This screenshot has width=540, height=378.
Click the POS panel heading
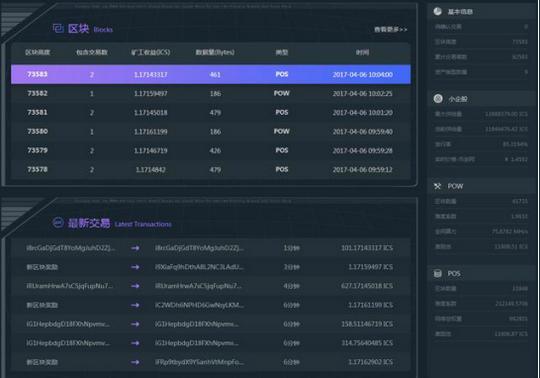(454, 274)
